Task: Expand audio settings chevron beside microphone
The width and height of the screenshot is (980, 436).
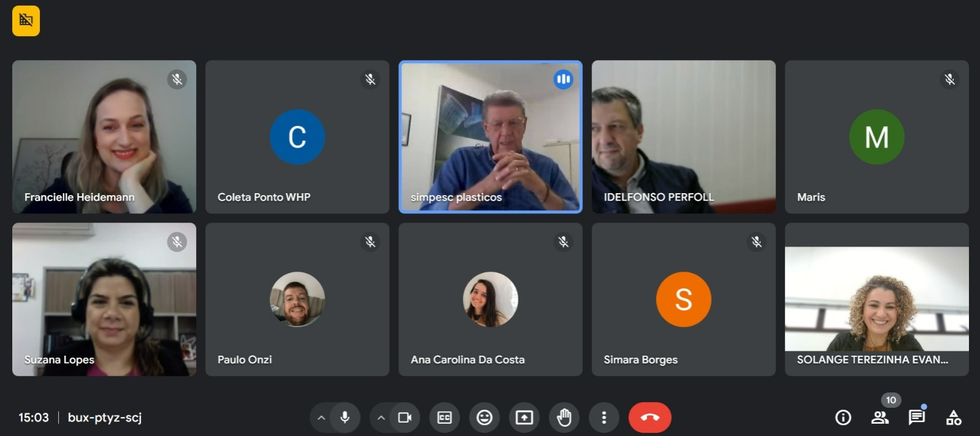Action: pos(321,418)
